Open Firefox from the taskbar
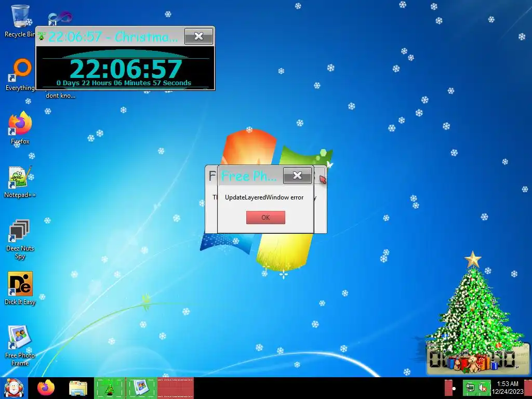This screenshot has width=532, height=399. (46, 388)
